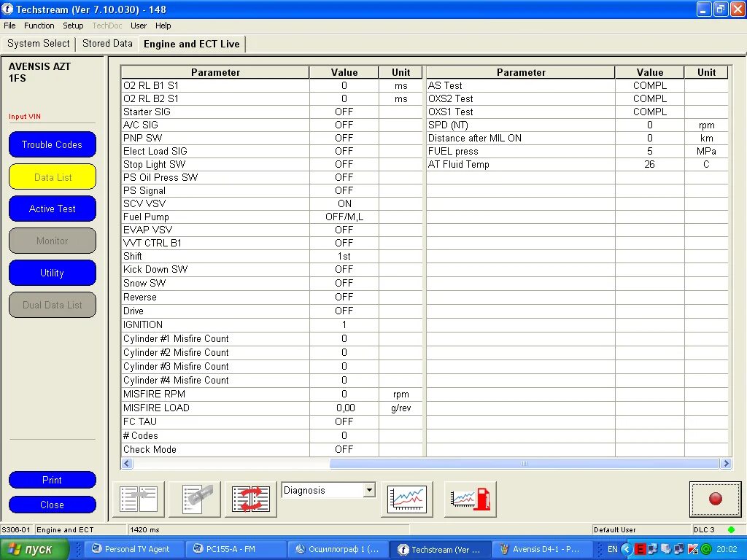Image resolution: width=747 pixels, height=560 pixels.
Task: Select the Starter SIG parameter row
Action: click(272, 112)
